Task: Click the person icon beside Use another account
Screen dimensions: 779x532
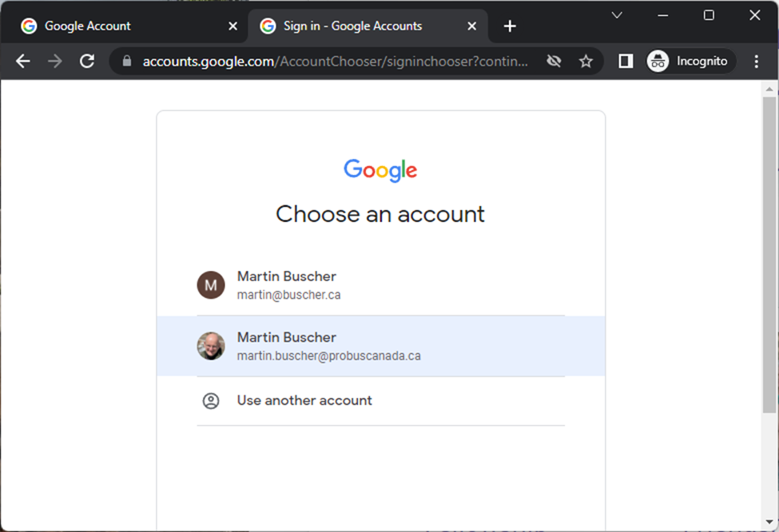Action: 211,401
